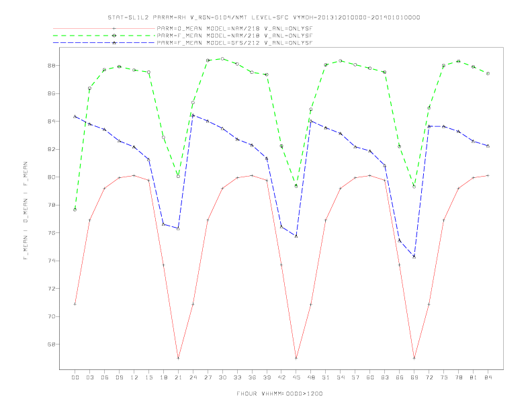Click the chart title starting with STAT=SL1L2

(264, 17)
